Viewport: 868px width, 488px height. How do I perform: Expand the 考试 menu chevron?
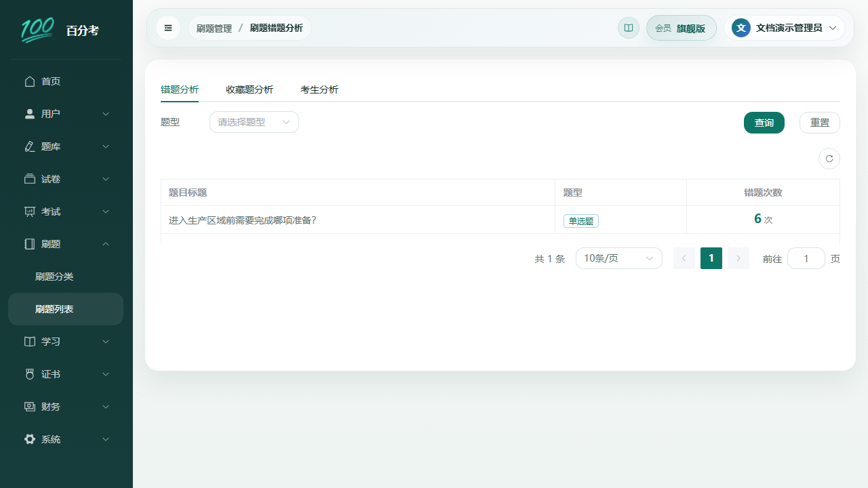pos(106,211)
